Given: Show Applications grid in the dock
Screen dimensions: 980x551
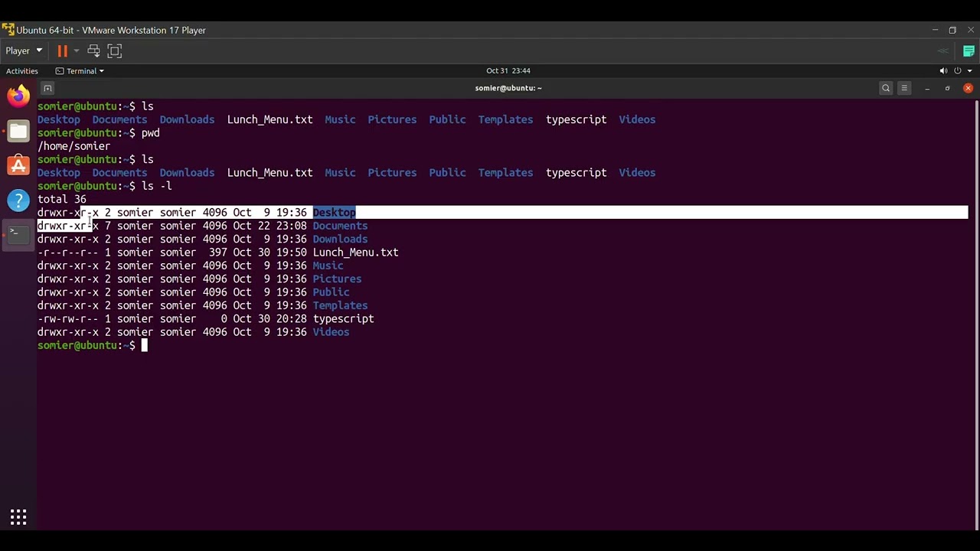Looking at the screenshot, I should point(18,517).
